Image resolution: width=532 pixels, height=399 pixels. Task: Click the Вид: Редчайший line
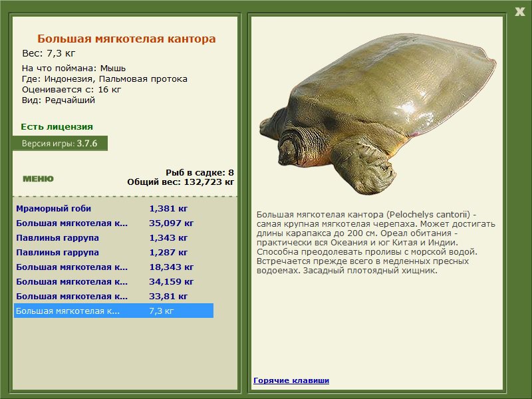pos(59,100)
